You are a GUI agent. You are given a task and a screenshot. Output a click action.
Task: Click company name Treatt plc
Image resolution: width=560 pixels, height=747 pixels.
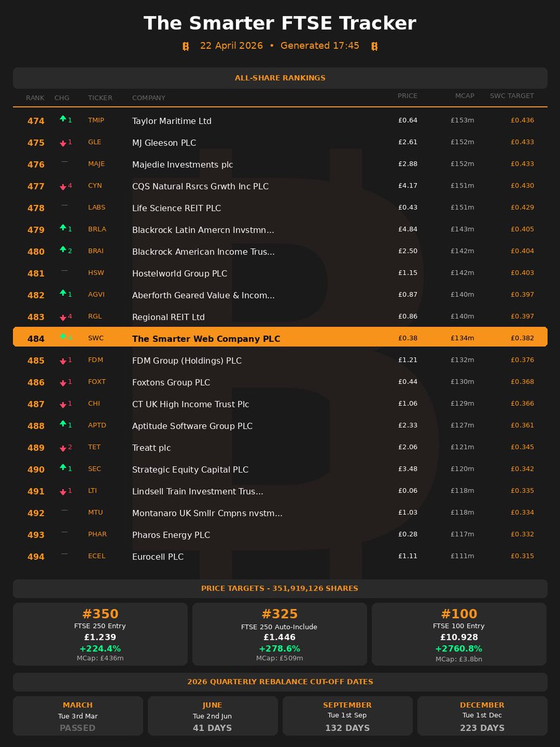click(151, 448)
